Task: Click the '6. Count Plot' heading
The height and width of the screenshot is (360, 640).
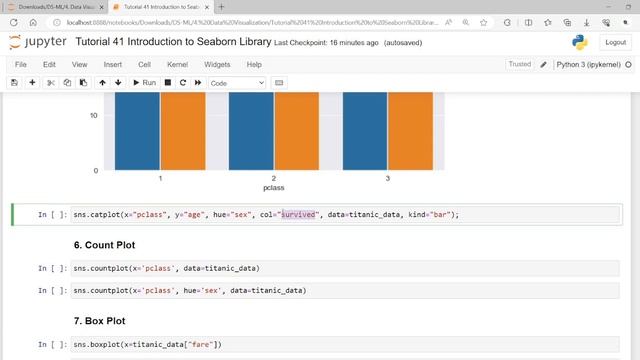Action: click(104, 245)
